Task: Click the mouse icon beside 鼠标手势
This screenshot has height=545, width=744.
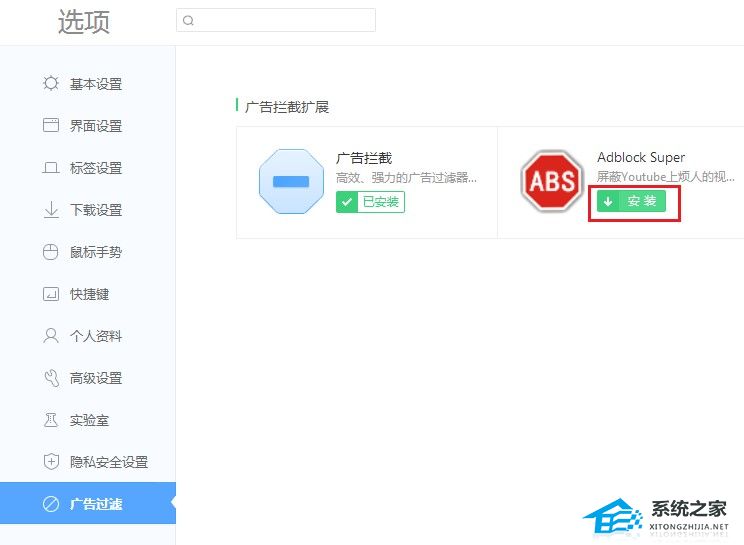Action: pyautogui.click(x=51, y=252)
